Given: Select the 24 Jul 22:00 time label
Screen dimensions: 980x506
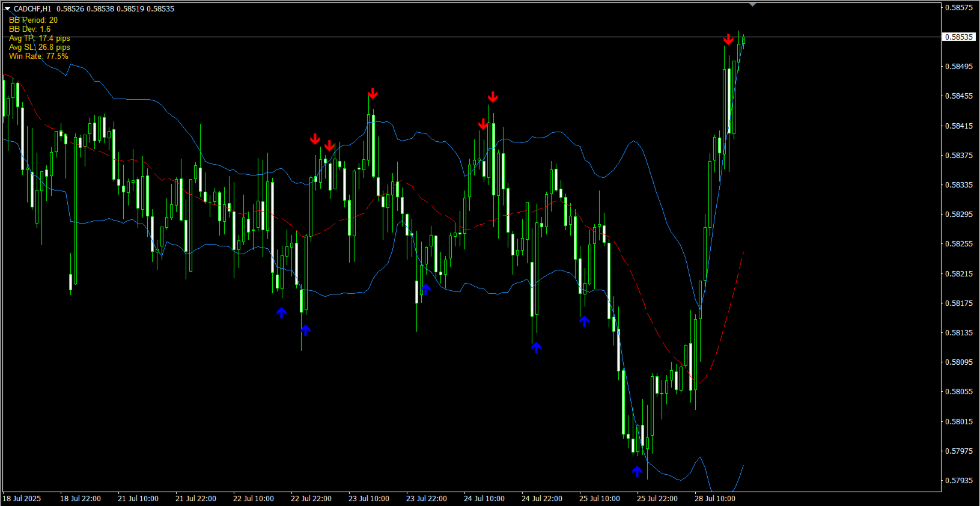Looking at the screenshot, I should [542, 499].
